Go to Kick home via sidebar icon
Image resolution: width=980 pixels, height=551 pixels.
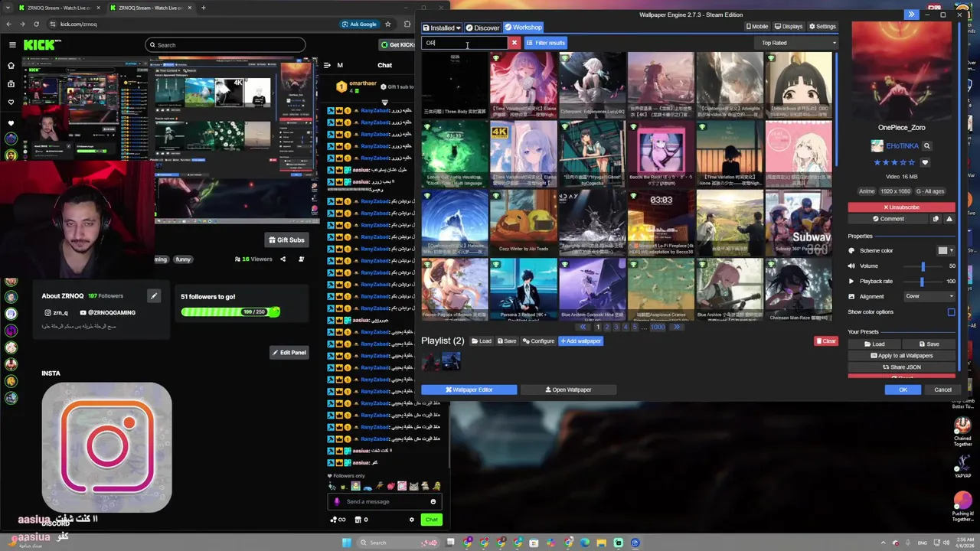point(11,65)
